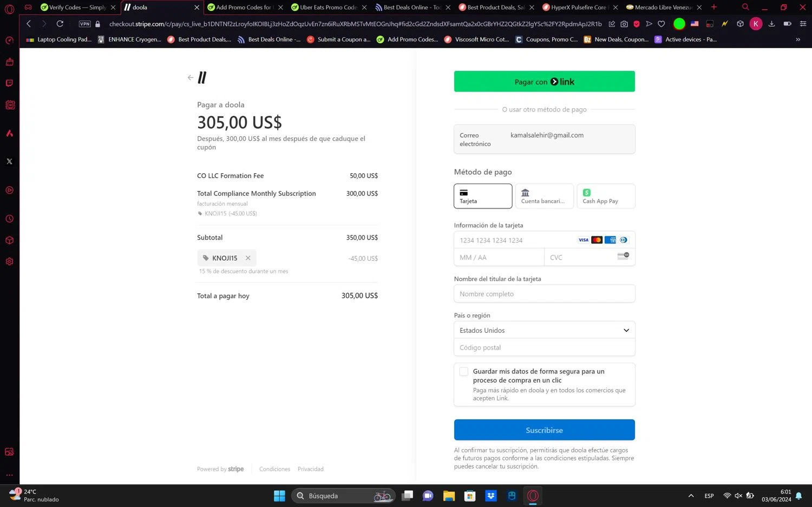Open Active devices bookmark
812x507 pixels.
click(685, 39)
